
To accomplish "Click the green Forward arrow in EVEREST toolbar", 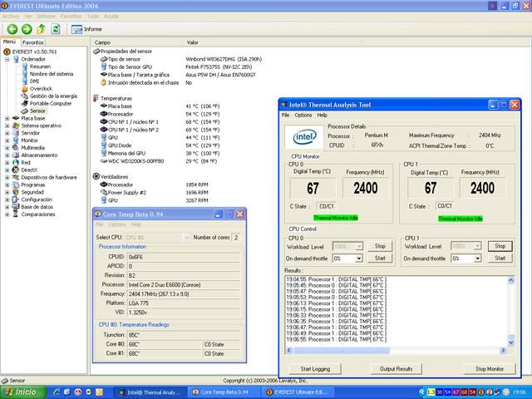I will (27, 29).
